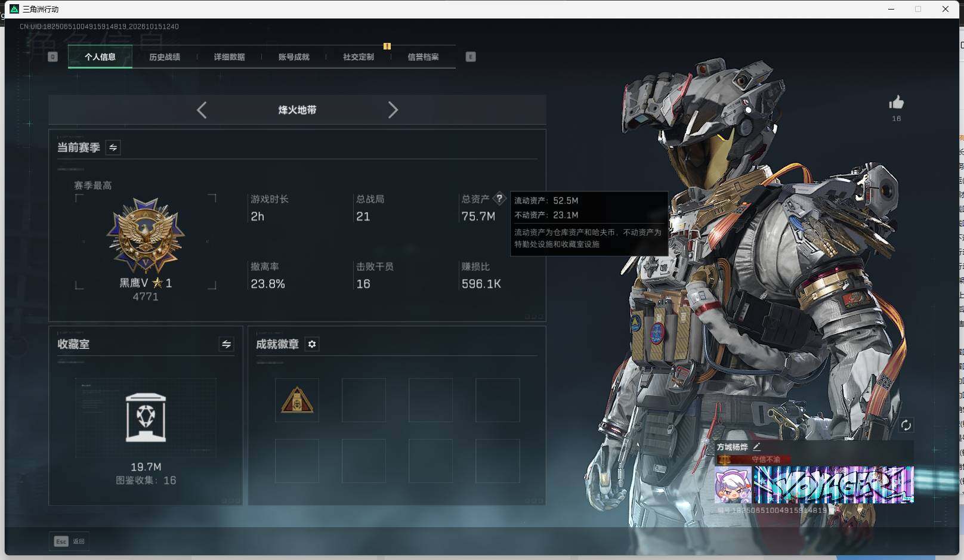Minimize the 三角洲行动 window
This screenshot has width=964, height=560.
(891, 9)
